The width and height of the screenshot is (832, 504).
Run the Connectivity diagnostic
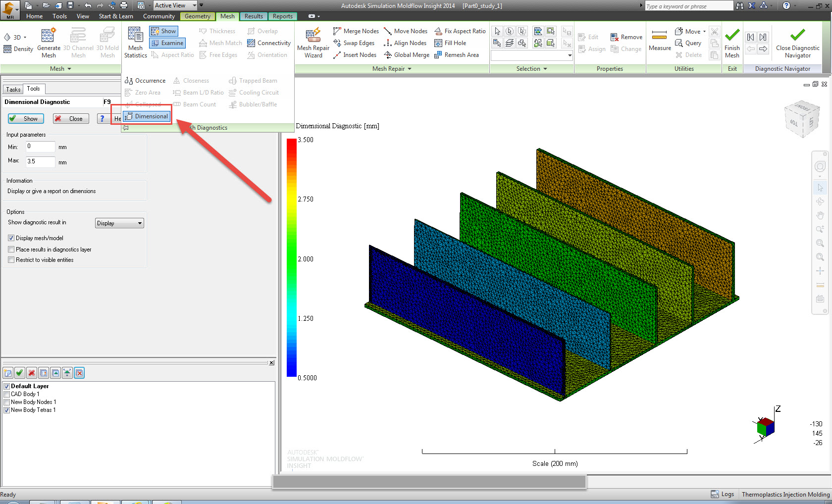point(269,43)
